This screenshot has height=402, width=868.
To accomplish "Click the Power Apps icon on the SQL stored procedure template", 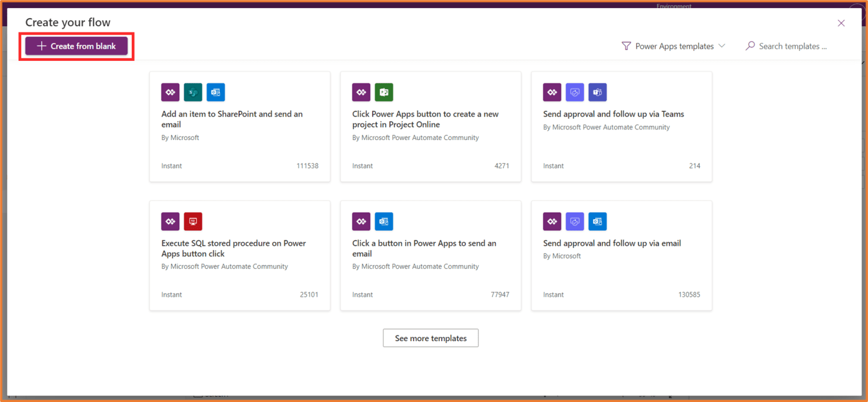I will [x=170, y=222].
